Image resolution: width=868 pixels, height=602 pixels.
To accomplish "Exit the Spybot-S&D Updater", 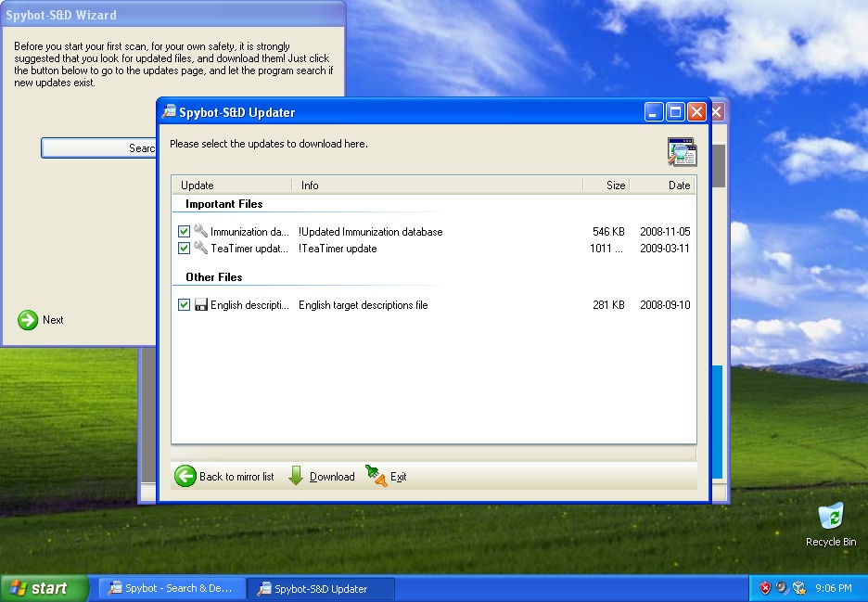I will tap(386, 476).
